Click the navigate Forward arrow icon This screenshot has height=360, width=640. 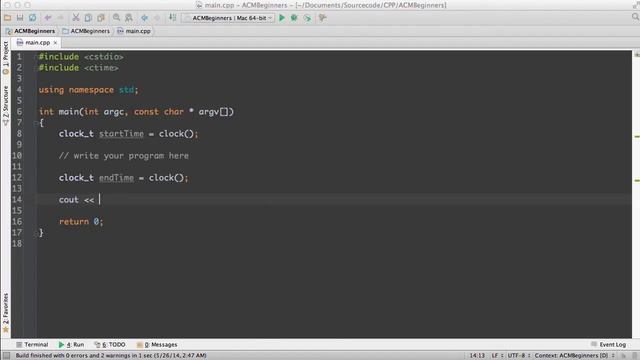click(157, 18)
